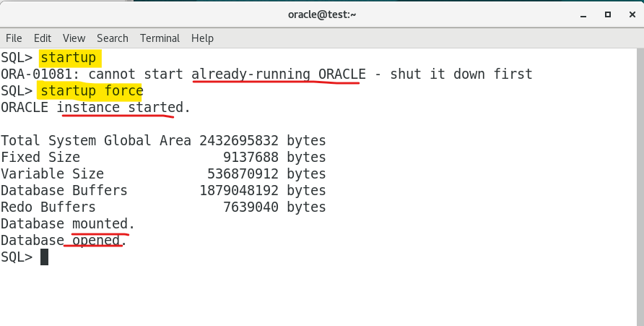Click the oracle@test:~ window title
The height and width of the screenshot is (326, 644).
322,14
